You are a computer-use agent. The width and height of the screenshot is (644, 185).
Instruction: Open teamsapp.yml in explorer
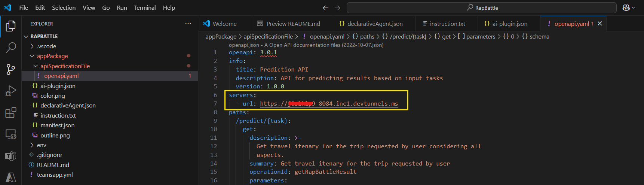110,175
